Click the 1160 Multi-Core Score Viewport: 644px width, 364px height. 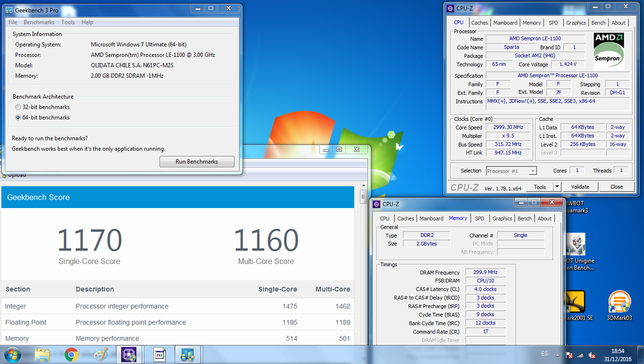coord(266,240)
